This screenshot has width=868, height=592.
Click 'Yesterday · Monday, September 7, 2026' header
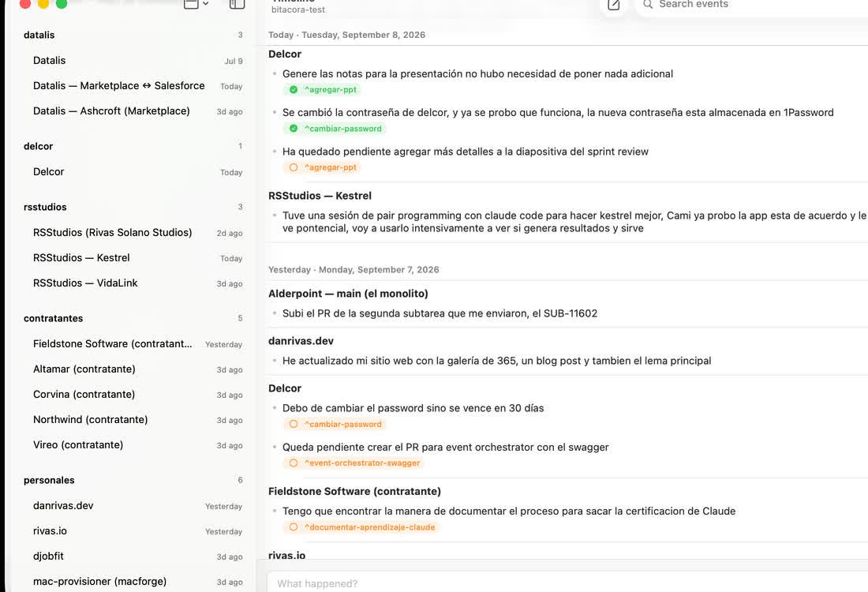354,270
